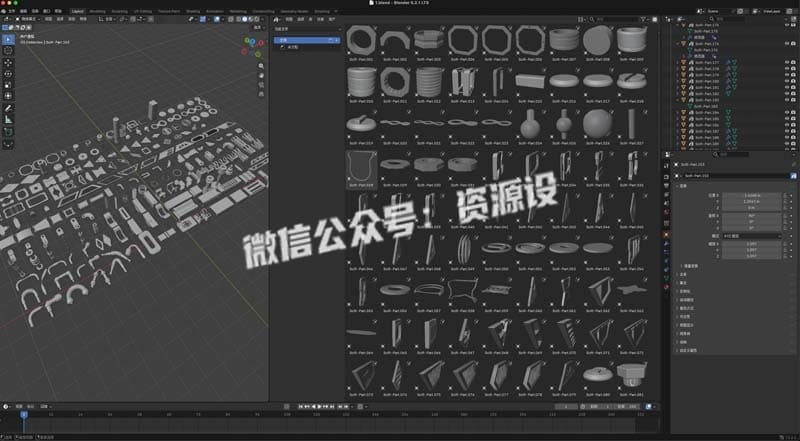Open the Tool tab in Properties editor
Image resolution: width=800 pixels, height=441 pixels.
[666, 166]
